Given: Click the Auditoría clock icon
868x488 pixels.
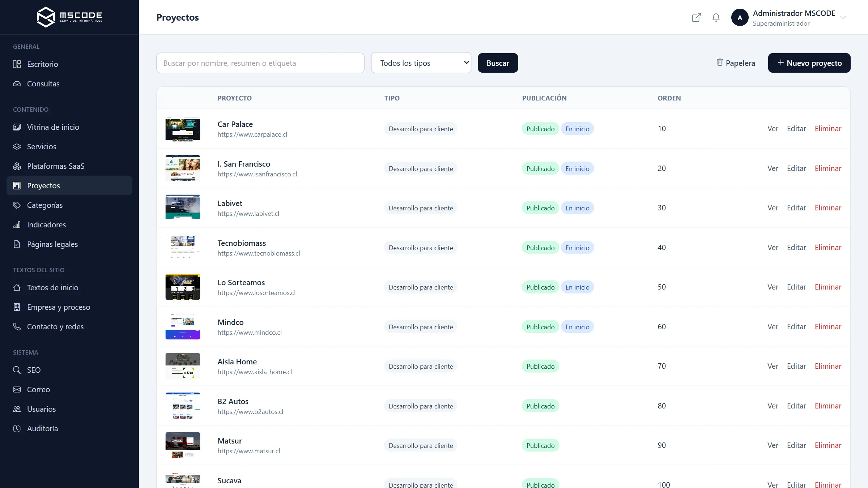Looking at the screenshot, I should (x=17, y=428).
